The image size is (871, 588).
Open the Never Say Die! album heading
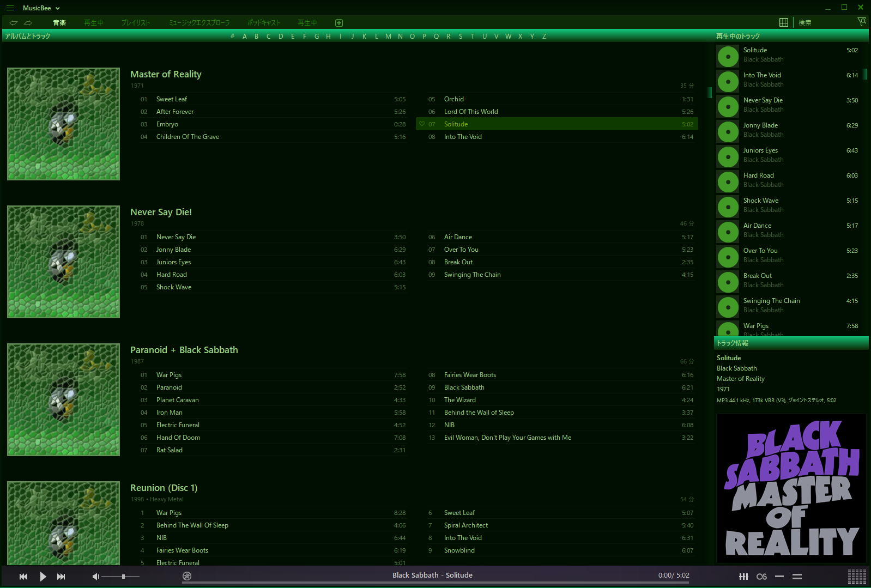click(x=161, y=212)
